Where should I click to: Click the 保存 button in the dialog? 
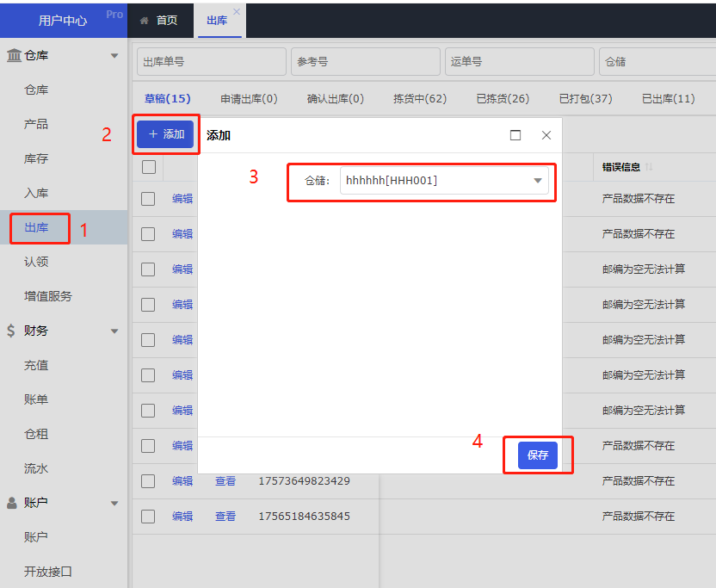click(538, 455)
